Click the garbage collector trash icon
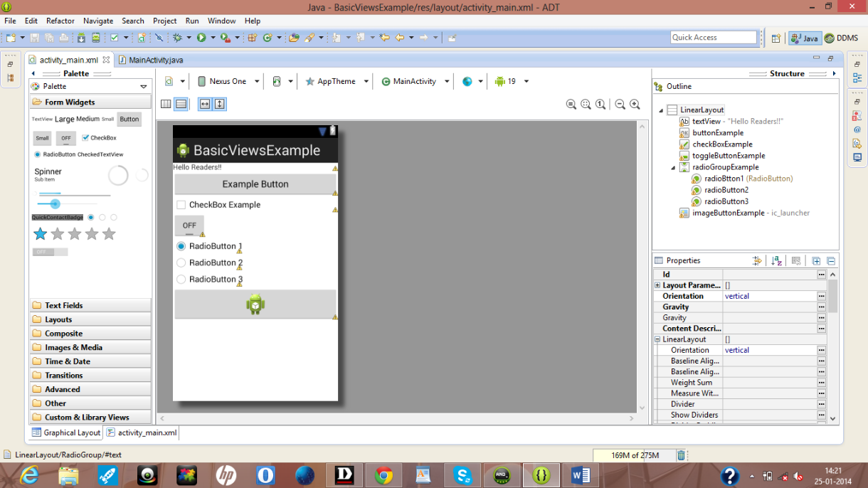 click(x=681, y=455)
